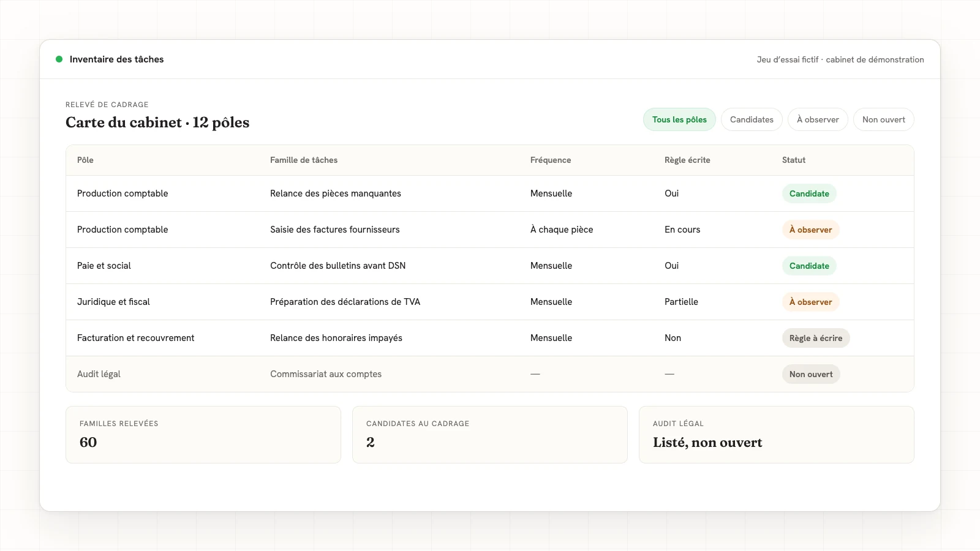Click "Carte du cabinet · 12 pôles" heading
Viewport: 980px width, 551px height.
tap(157, 122)
